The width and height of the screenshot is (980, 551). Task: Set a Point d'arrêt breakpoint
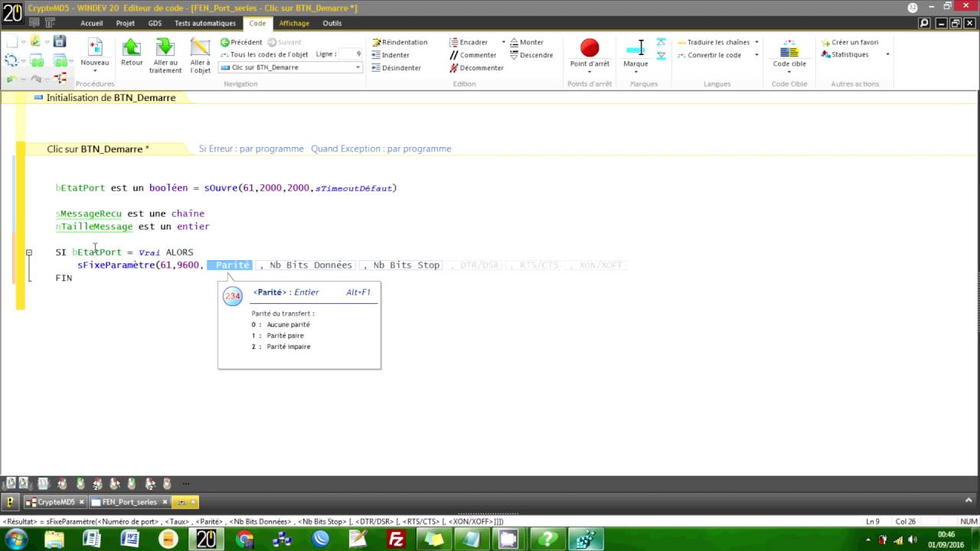pyautogui.click(x=590, y=48)
